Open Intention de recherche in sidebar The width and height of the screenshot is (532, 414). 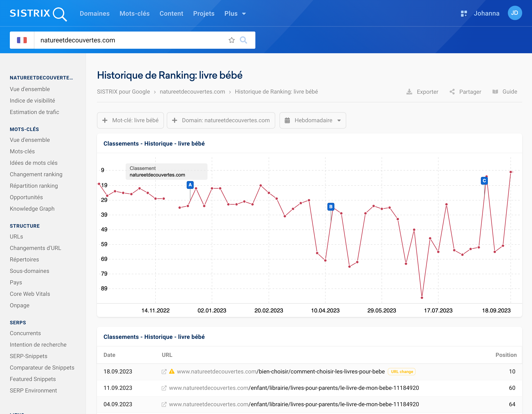(x=38, y=345)
